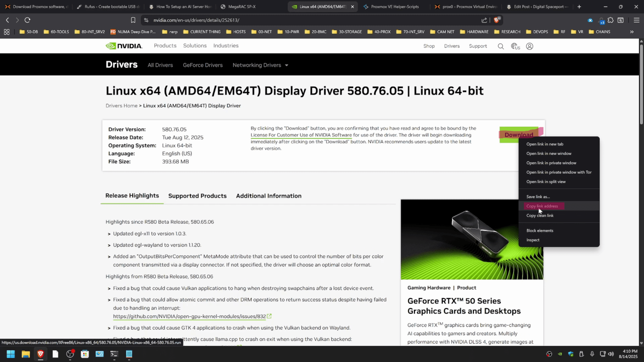Click the region globe US icon
The height and width of the screenshot is (362, 644).
point(515,47)
